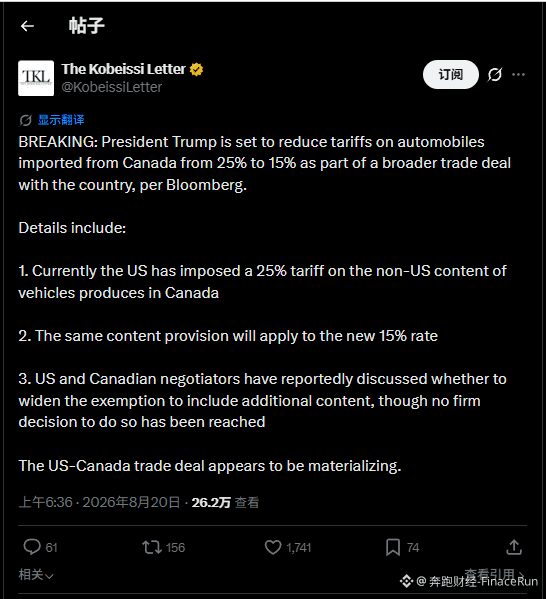Screen dimensions: 546x599
Task: Repost using the retweet icon
Action: pos(152,547)
